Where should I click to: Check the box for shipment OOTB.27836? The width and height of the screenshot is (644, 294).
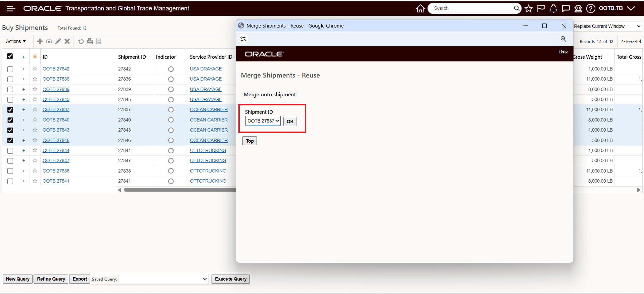[x=10, y=79]
